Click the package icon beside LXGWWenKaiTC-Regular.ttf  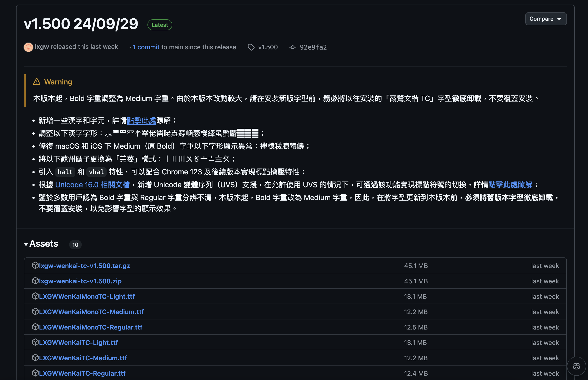[x=35, y=373]
